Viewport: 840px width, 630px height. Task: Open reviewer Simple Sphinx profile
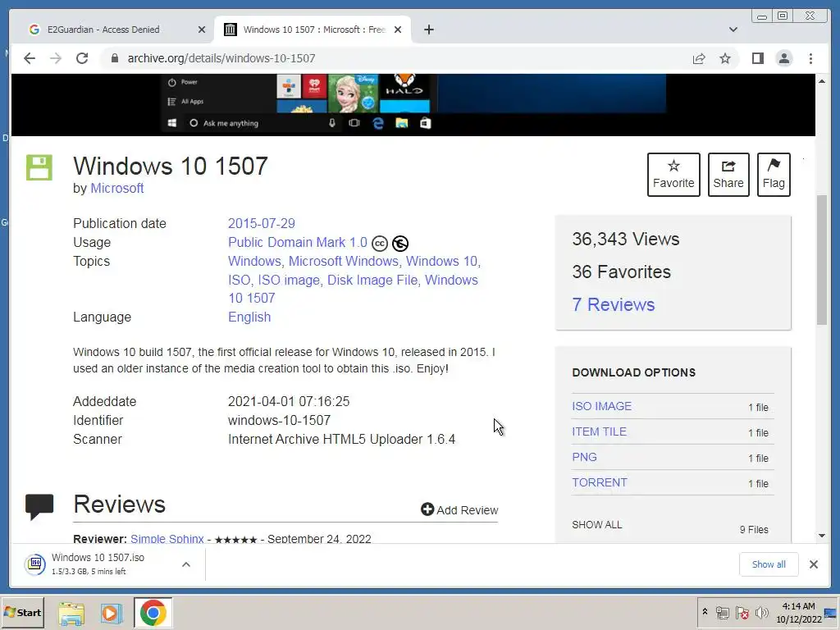point(167,539)
